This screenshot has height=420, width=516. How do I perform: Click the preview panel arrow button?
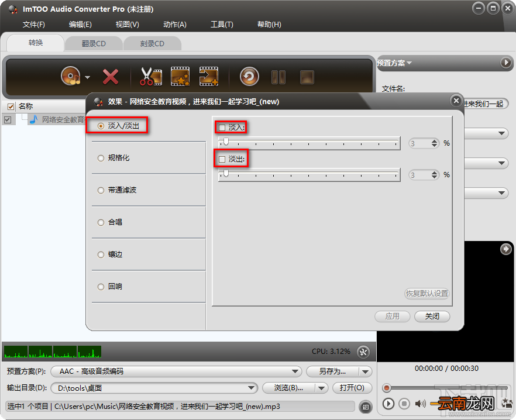pyautogui.click(x=506, y=249)
